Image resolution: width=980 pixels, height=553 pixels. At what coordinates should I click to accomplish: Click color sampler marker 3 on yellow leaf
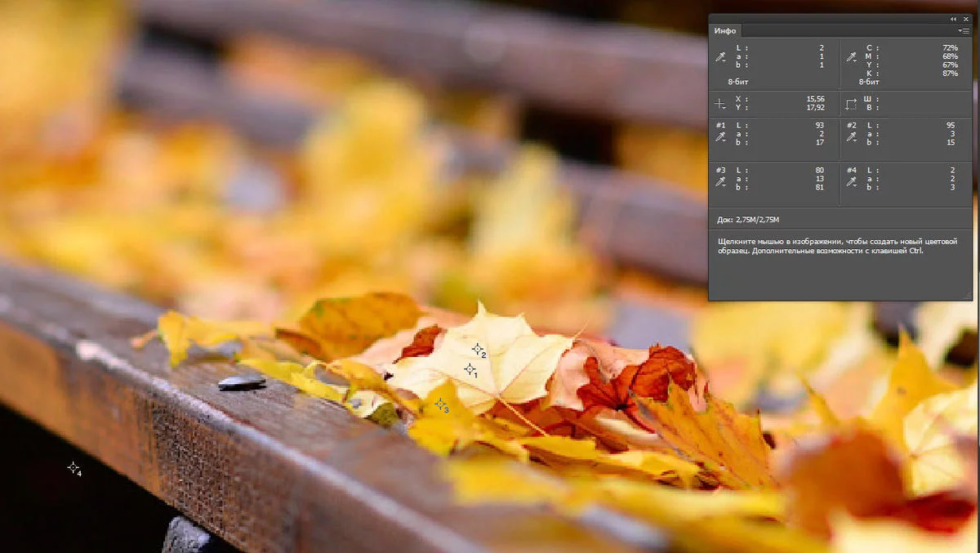point(440,404)
